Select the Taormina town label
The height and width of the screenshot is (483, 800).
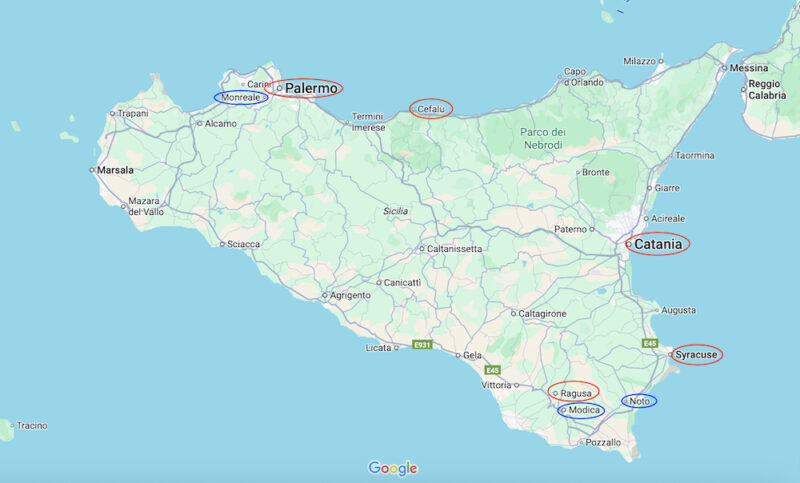coord(694,156)
